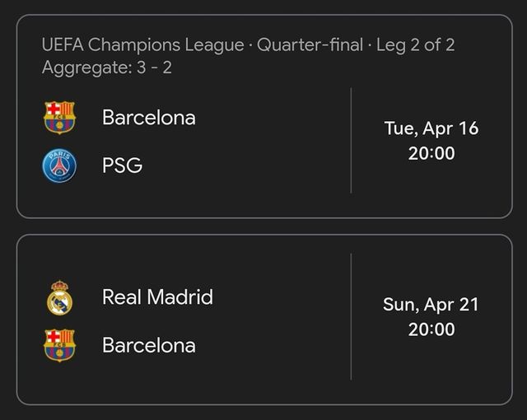Click the 20:00 kickoff time under Apr 16
Viewport: 527px width, 420px height.
[431, 153]
